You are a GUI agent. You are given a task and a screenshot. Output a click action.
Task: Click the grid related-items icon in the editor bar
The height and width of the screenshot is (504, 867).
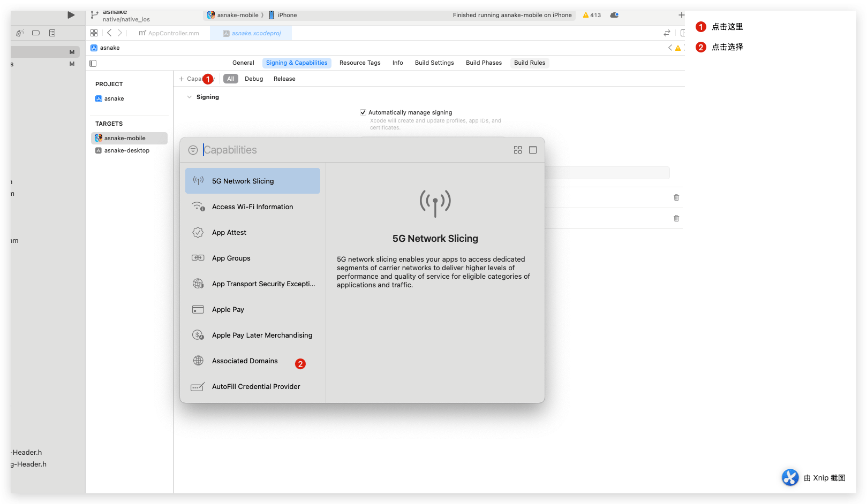(x=94, y=33)
